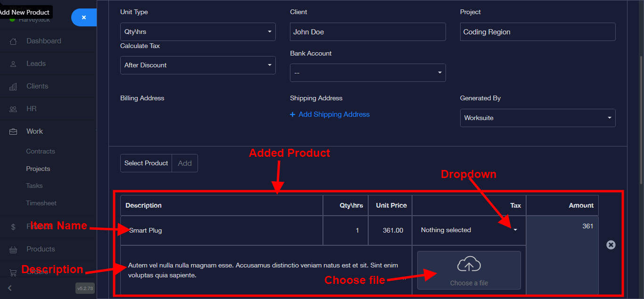Click the Work briefcase icon in sidebar
This screenshot has height=299, width=644.
click(13, 132)
